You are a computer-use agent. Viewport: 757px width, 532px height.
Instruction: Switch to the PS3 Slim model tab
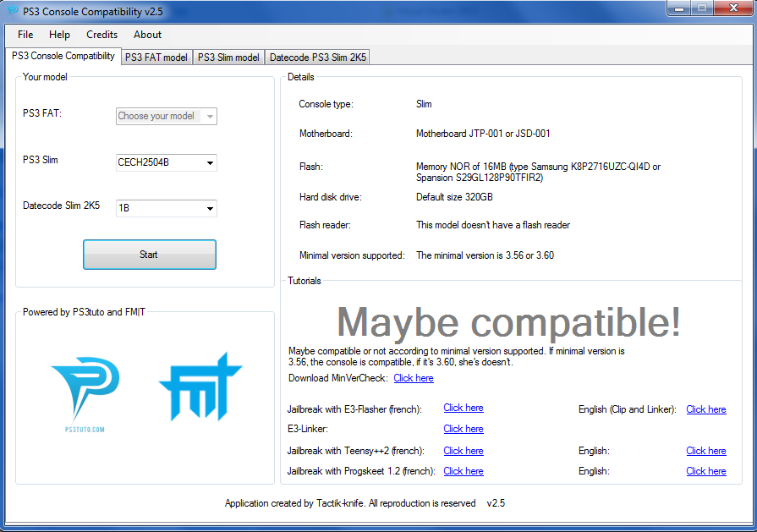click(228, 58)
